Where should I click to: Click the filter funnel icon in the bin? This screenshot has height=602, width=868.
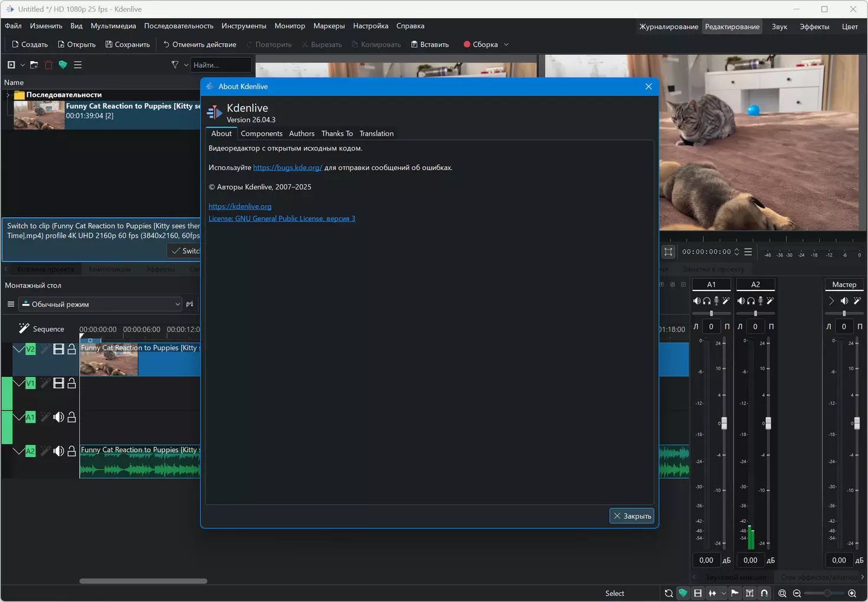point(175,65)
